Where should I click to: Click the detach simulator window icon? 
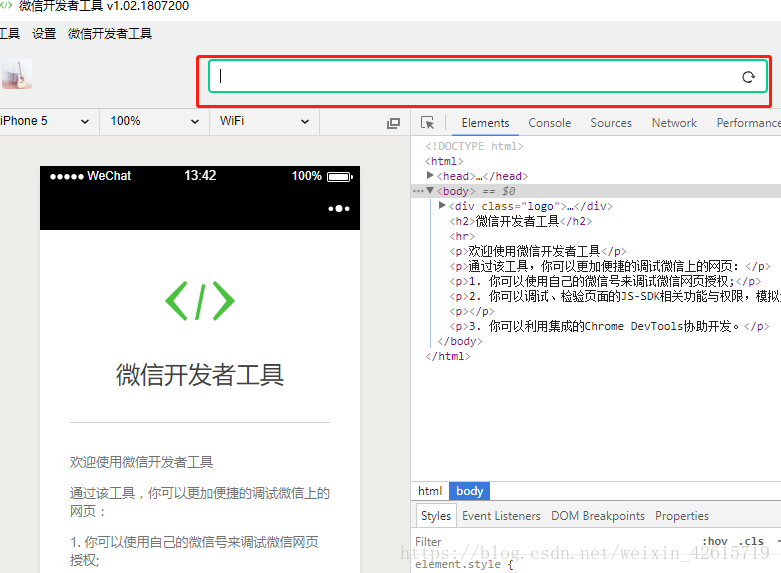coord(393,123)
